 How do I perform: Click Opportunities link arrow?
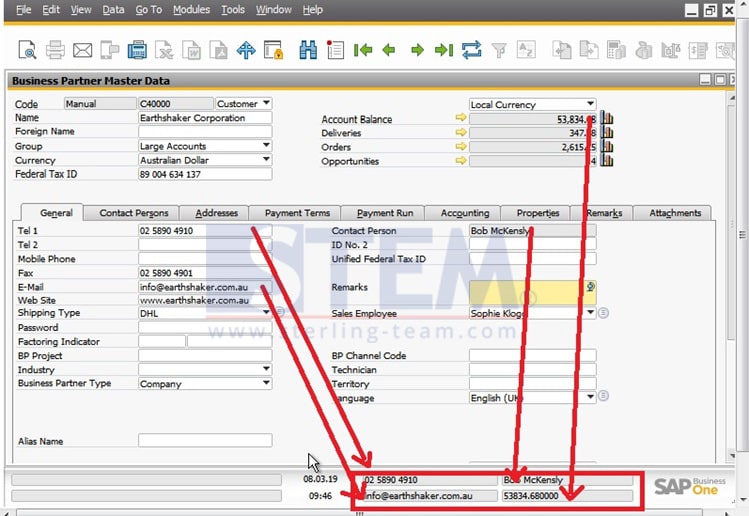pos(460,161)
